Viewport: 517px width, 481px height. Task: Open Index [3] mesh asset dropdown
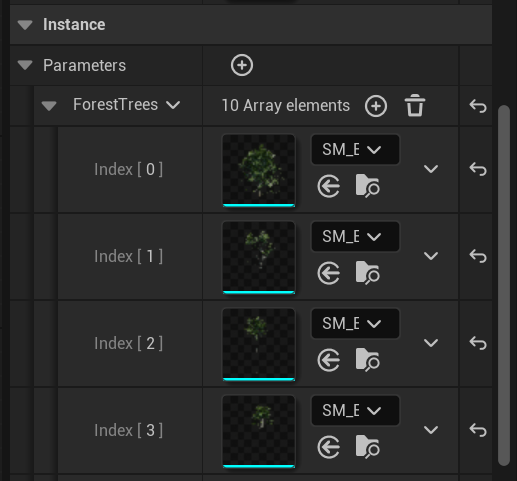click(355, 410)
